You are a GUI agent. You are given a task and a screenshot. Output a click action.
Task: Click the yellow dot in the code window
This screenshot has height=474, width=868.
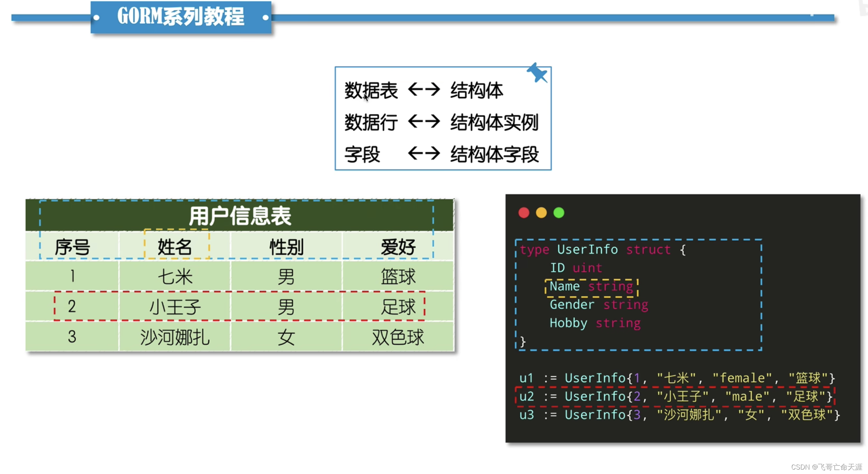(541, 213)
